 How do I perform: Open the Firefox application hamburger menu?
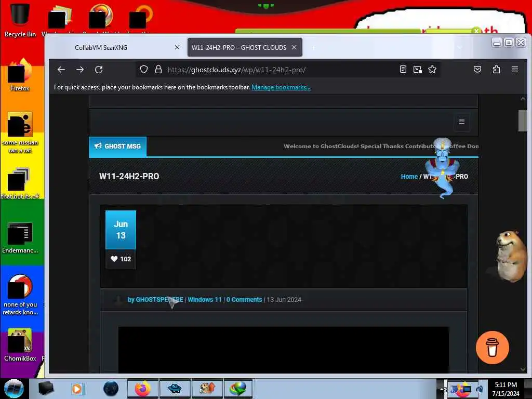(x=515, y=69)
